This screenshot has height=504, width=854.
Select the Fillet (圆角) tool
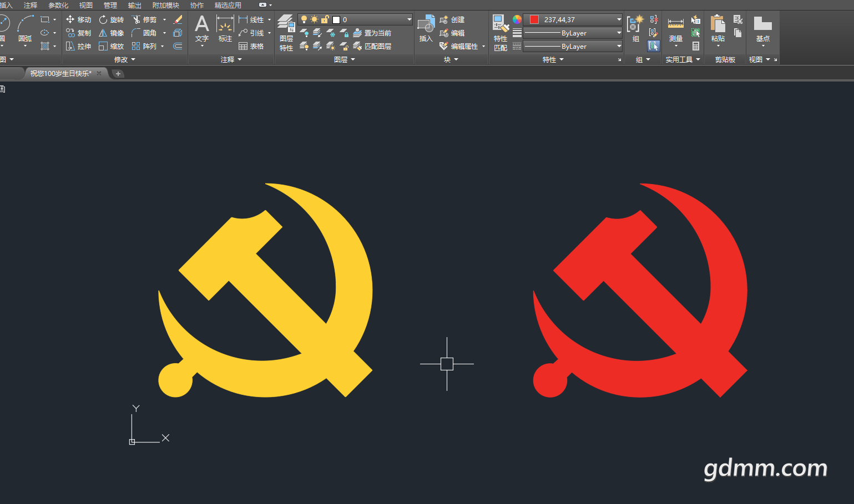pyautogui.click(x=144, y=33)
